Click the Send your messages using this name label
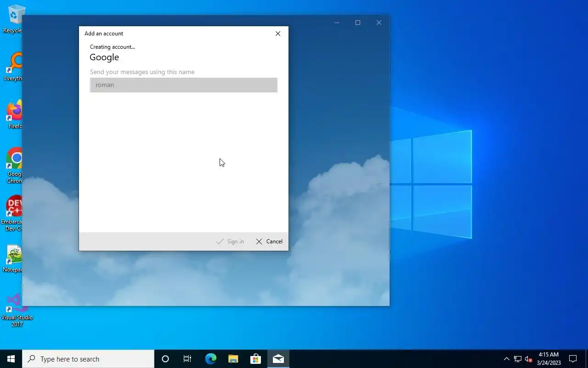588x368 pixels. click(x=142, y=72)
